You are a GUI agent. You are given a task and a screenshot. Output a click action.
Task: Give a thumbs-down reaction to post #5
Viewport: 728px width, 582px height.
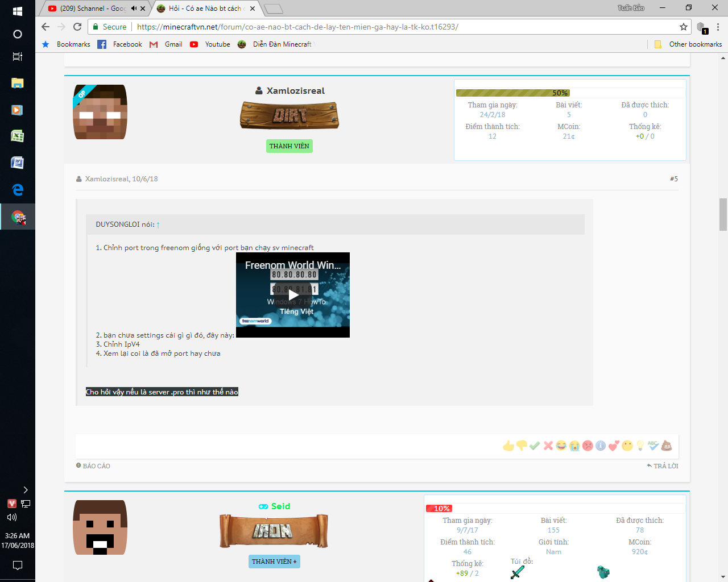click(x=522, y=446)
